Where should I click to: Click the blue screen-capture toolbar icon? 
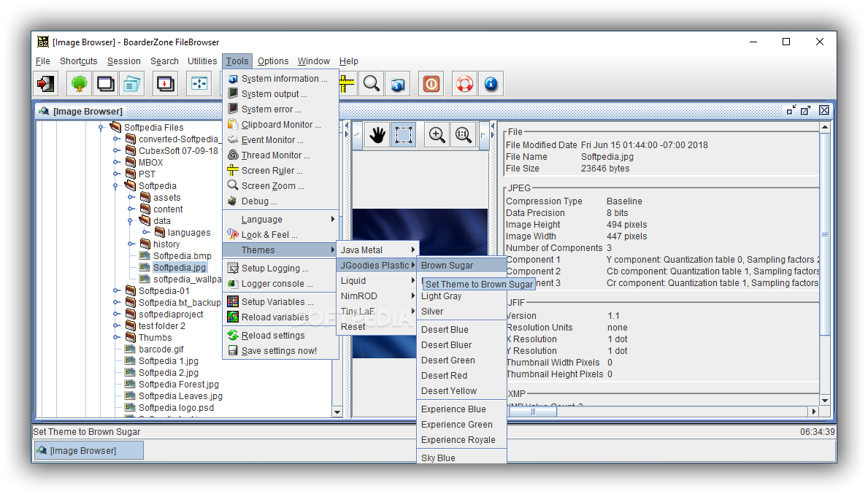point(397,84)
